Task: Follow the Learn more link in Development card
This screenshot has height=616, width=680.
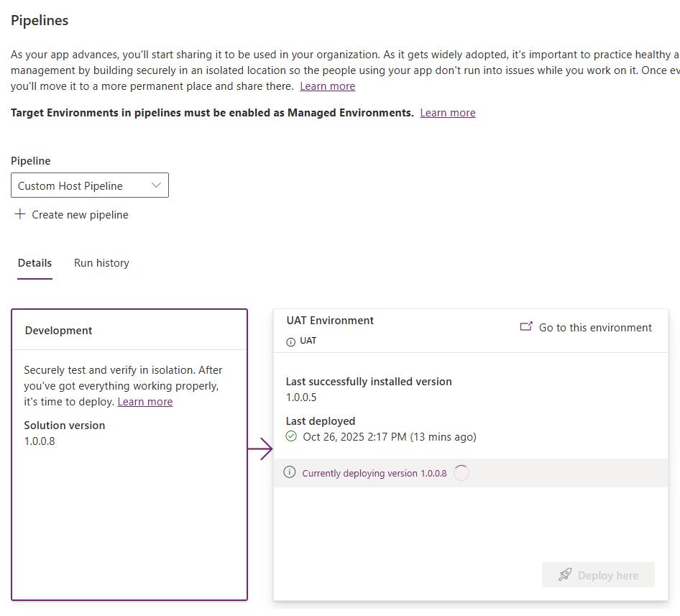Action: [x=145, y=402]
